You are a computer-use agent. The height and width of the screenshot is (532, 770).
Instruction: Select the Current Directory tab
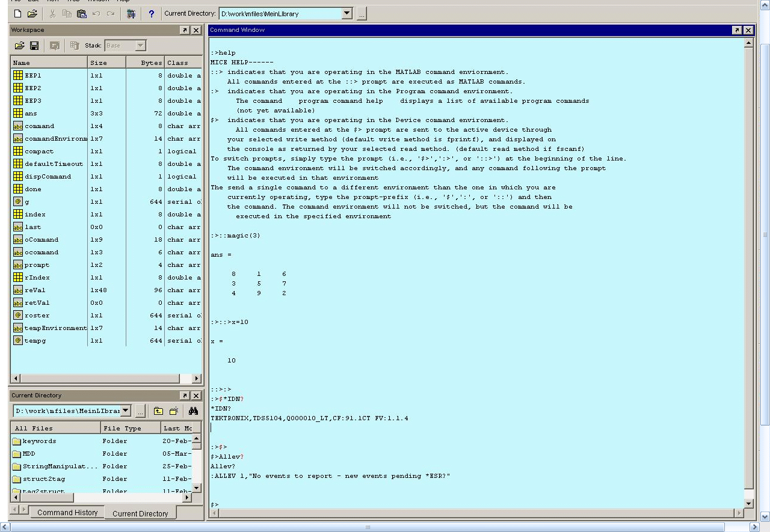(x=140, y=513)
